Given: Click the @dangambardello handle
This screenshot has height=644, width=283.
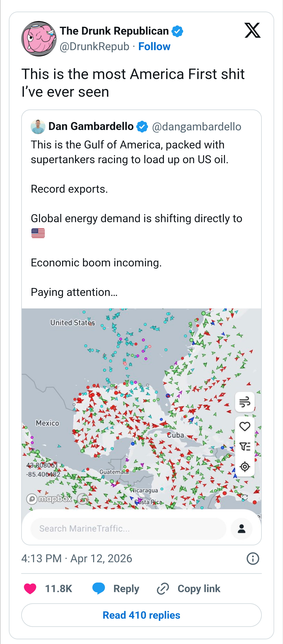Looking at the screenshot, I should pos(197,127).
